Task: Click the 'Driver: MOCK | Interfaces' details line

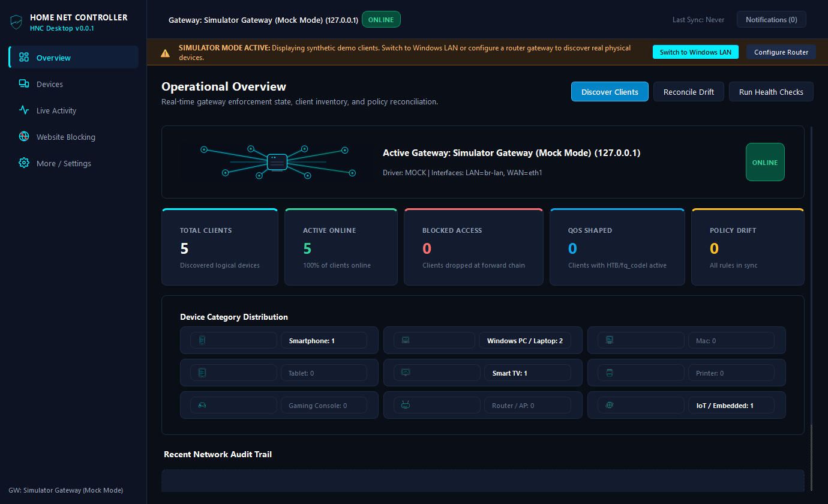Action: pyautogui.click(x=463, y=173)
